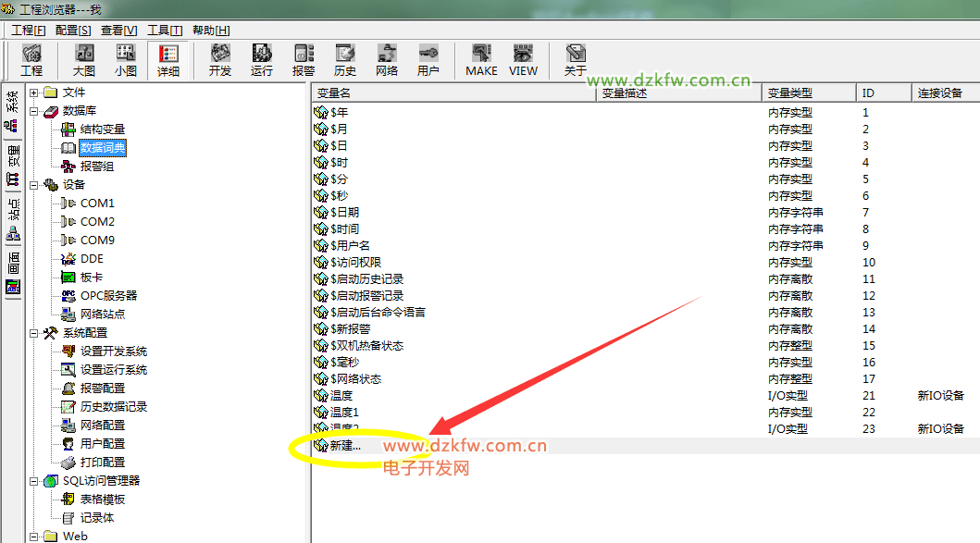Switch to 小图 small icon view

click(126, 60)
